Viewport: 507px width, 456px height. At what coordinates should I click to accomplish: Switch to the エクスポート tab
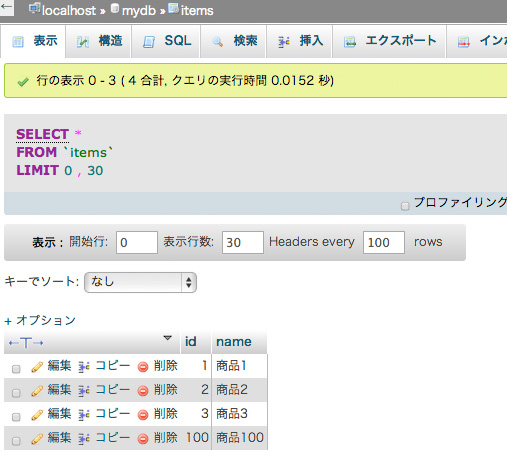[389, 41]
